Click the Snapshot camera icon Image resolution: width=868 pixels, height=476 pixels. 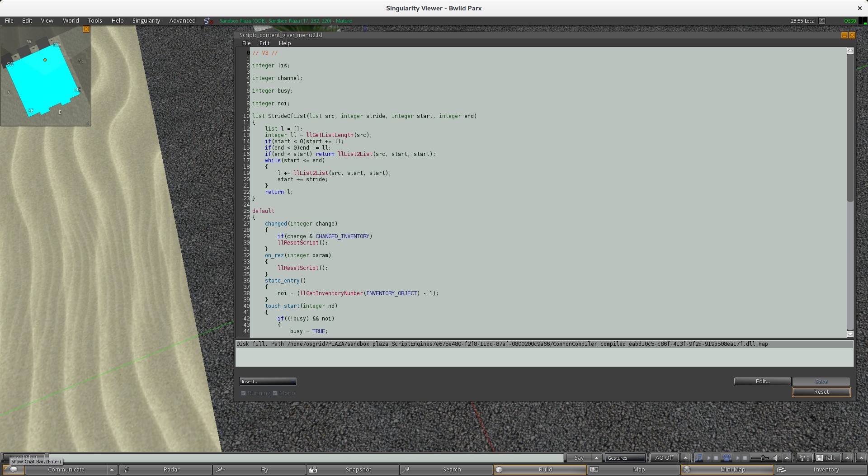pos(313,470)
